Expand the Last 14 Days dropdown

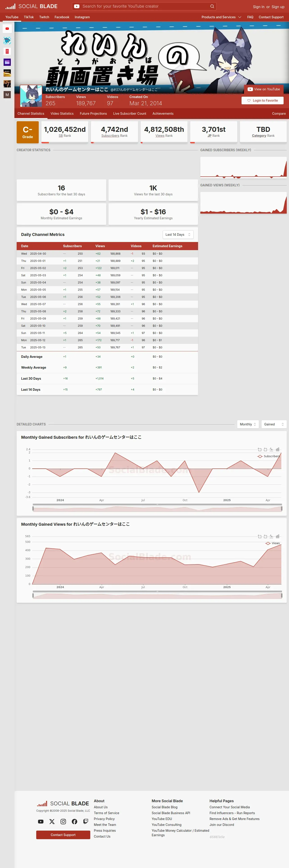[178, 235]
